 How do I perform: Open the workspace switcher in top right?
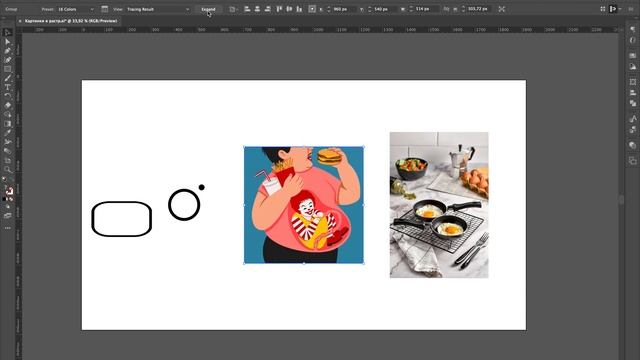614,9
